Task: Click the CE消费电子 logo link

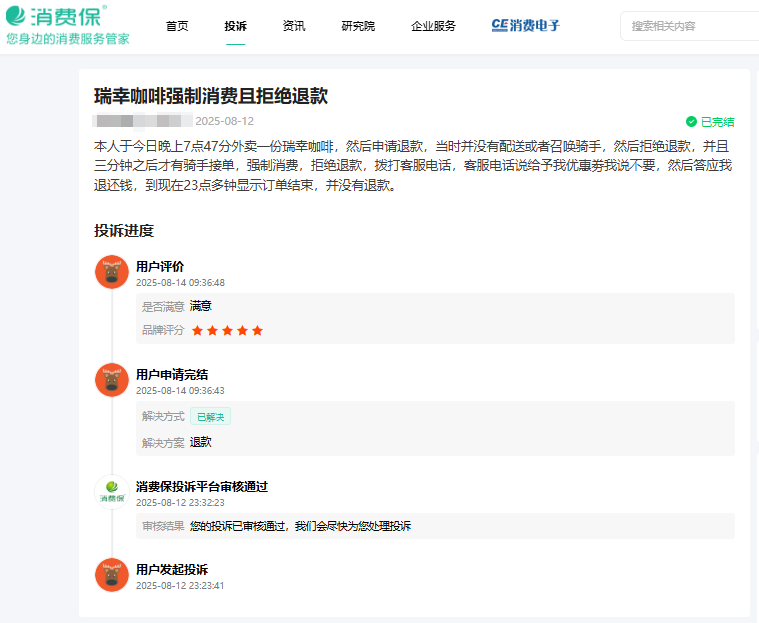Action: (526, 26)
